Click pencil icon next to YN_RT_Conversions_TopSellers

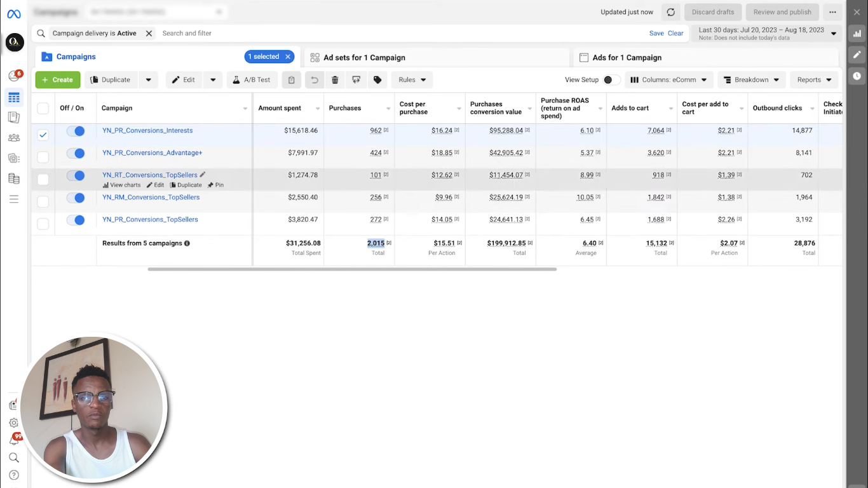(x=203, y=175)
